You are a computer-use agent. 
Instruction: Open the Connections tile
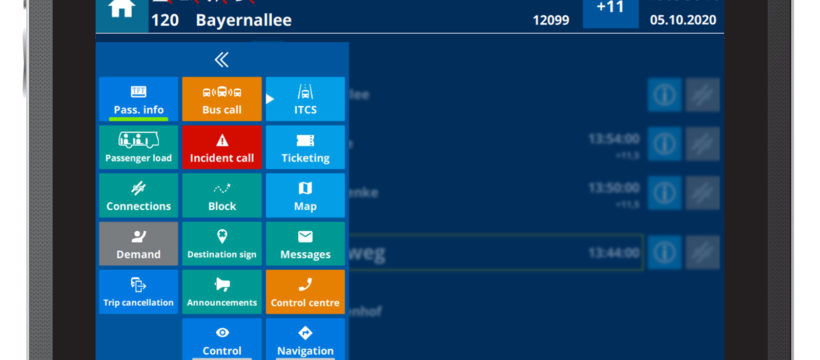(x=139, y=195)
